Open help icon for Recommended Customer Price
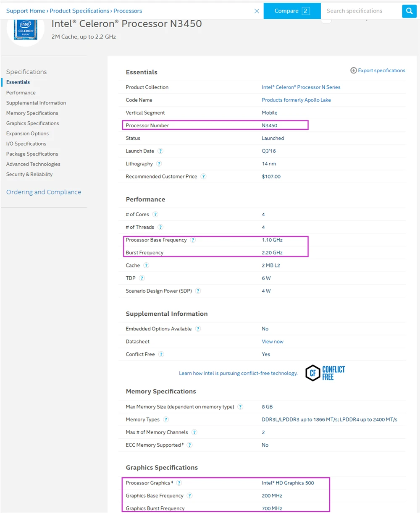Viewport: 420px width, 513px height. click(x=203, y=177)
